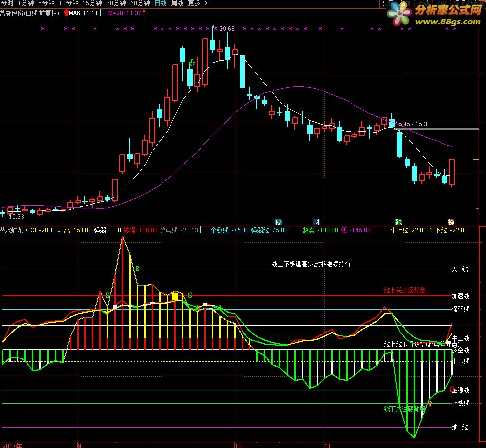Expand the 更多 periods menu

pos(197,3)
